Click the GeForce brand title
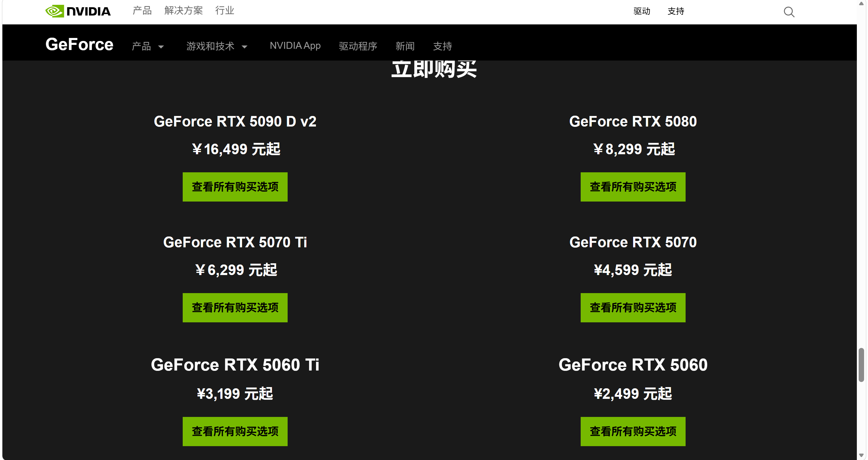The image size is (868, 460). pos(79,45)
